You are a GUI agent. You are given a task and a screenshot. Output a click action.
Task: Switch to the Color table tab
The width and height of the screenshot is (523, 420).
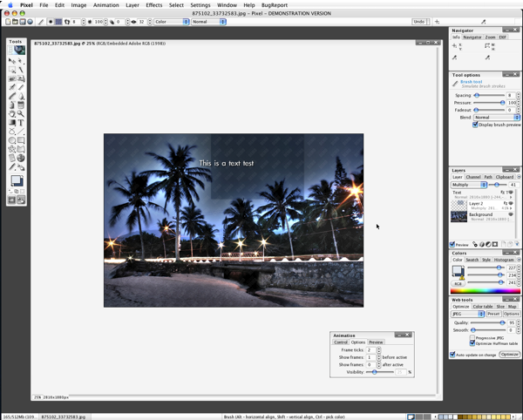point(483,307)
